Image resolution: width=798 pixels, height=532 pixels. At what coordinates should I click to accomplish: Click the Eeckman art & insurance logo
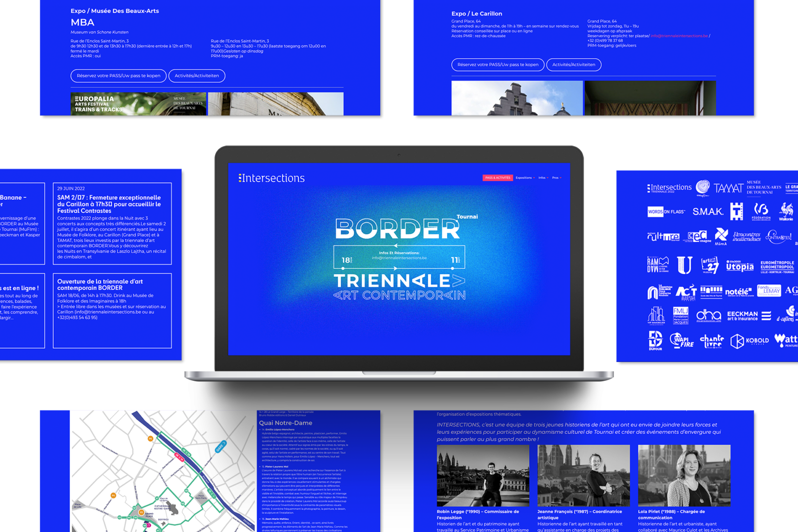tap(749, 316)
